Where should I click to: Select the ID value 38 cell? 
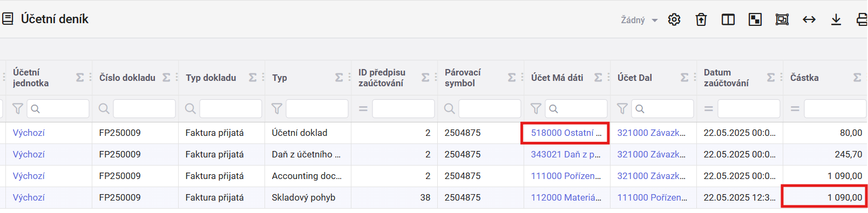click(x=394, y=197)
